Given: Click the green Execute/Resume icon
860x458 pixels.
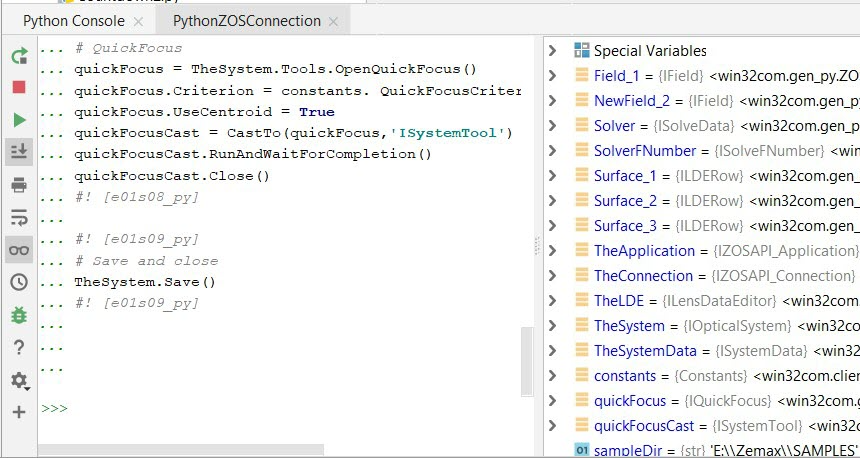Looking at the screenshot, I should click(19, 120).
